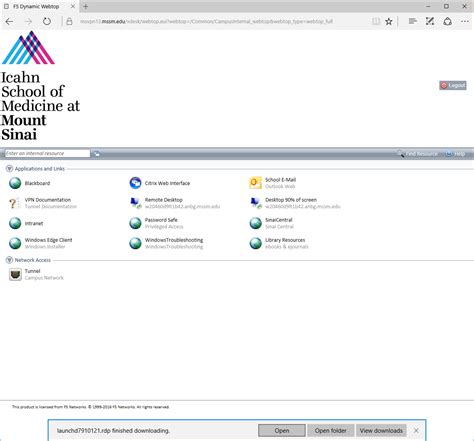The width and height of the screenshot is (474, 441).
Task: Open the Windows Edge Client icon
Action: click(x=15, y=243)
